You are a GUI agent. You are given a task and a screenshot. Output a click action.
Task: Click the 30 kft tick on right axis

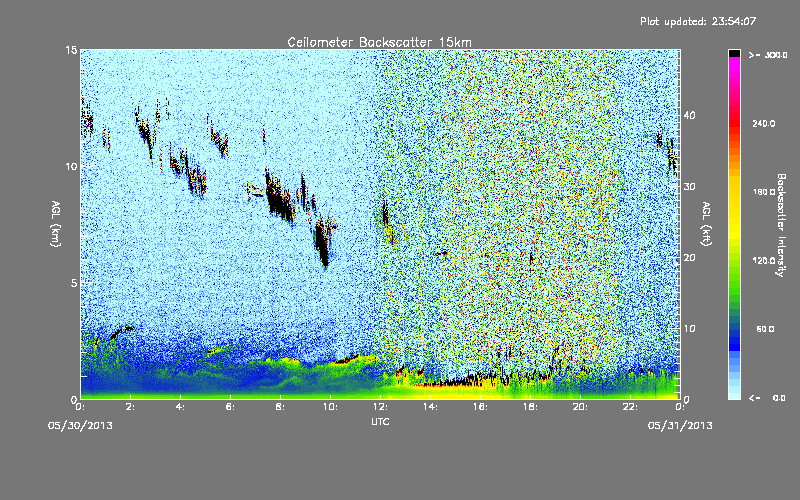(x=689, y=186)
